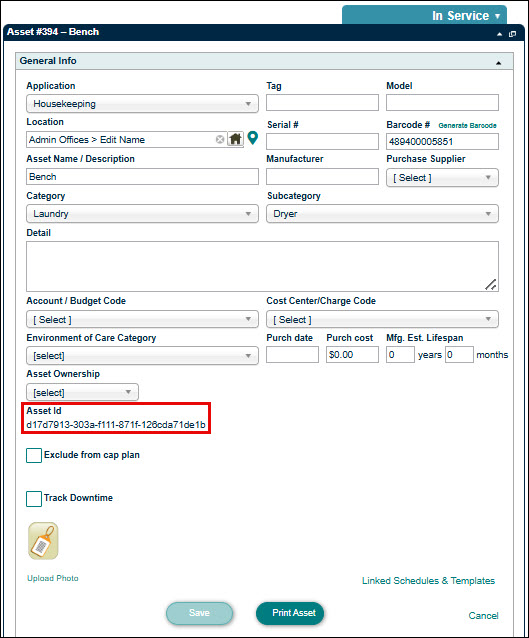Click the Serial # input field
This screenshot has height=638, width=529.
[322, 142]
